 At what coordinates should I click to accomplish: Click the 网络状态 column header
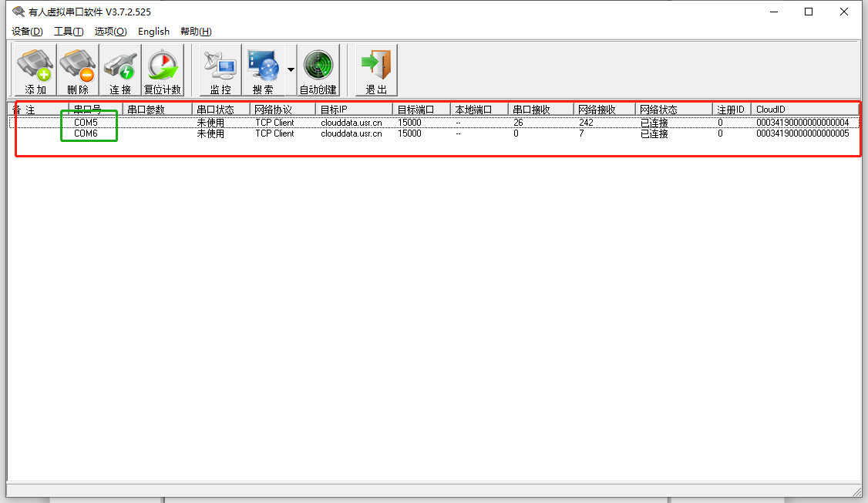[673, 110]
